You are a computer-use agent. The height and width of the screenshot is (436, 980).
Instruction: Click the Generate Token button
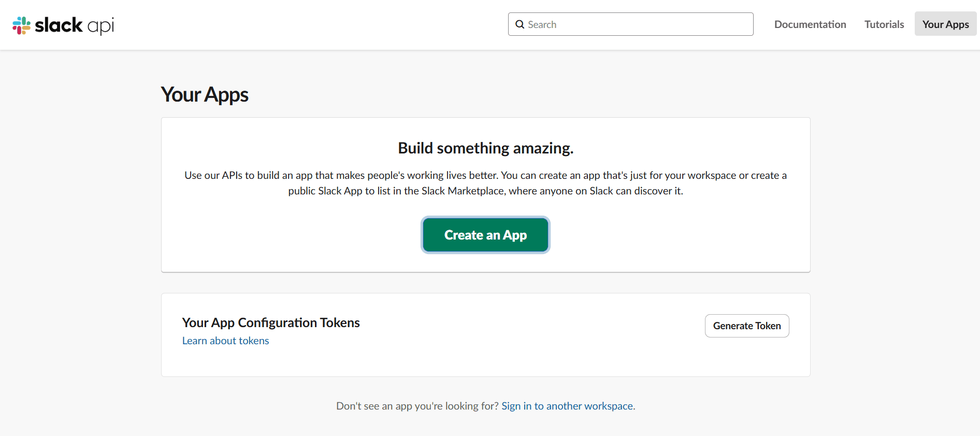[746, 326]
